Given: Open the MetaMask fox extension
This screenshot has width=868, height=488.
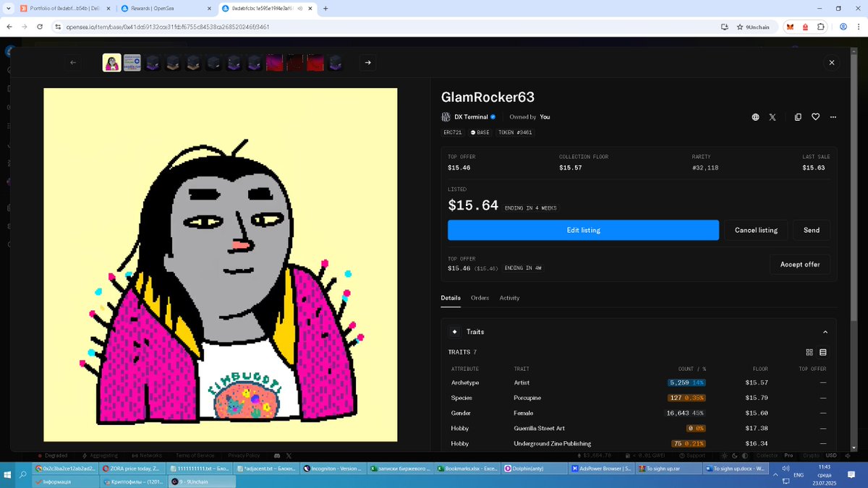Looking at the screenshot, I should [x=790, y=27].
